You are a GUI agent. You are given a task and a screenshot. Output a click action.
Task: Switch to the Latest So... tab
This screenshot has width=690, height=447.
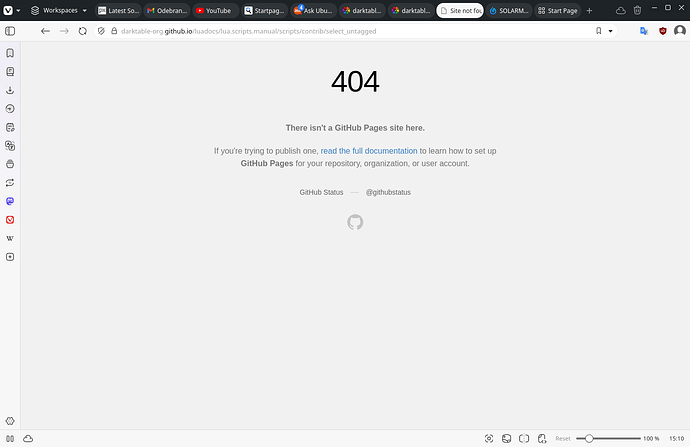pyautogui.click(x=118, y=11)
